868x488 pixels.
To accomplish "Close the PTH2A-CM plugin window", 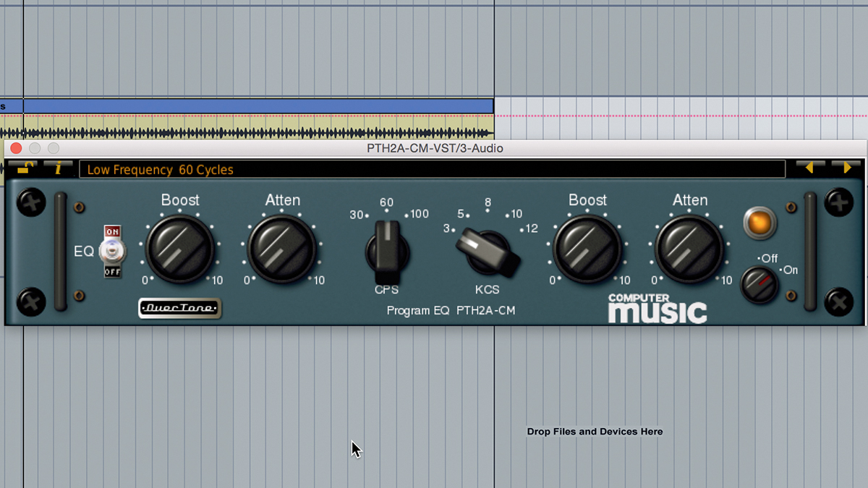I will point(16,148).
